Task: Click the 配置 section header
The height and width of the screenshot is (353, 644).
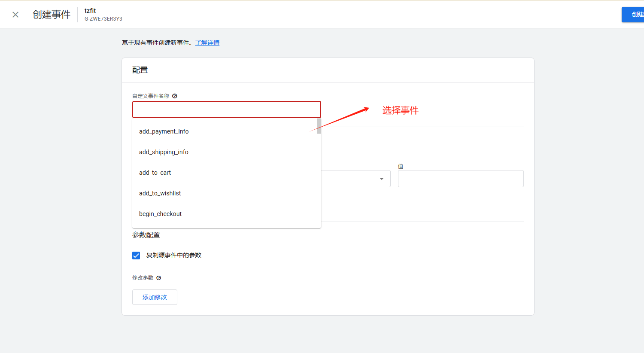Action: click(140, 70)
